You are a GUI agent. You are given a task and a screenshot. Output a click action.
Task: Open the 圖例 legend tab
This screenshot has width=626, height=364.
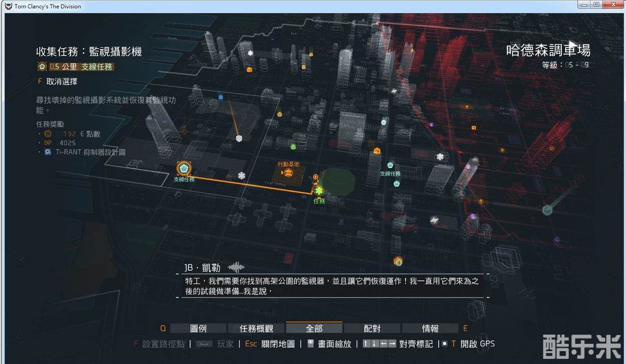pos(198,328)
